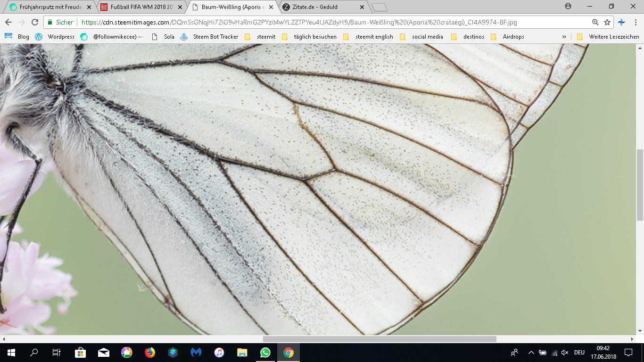Image resolution: width=644 pixels, height=362 pixels.
Task: Close the Zitate.de - Geduld tab
Action: point(362,7)
